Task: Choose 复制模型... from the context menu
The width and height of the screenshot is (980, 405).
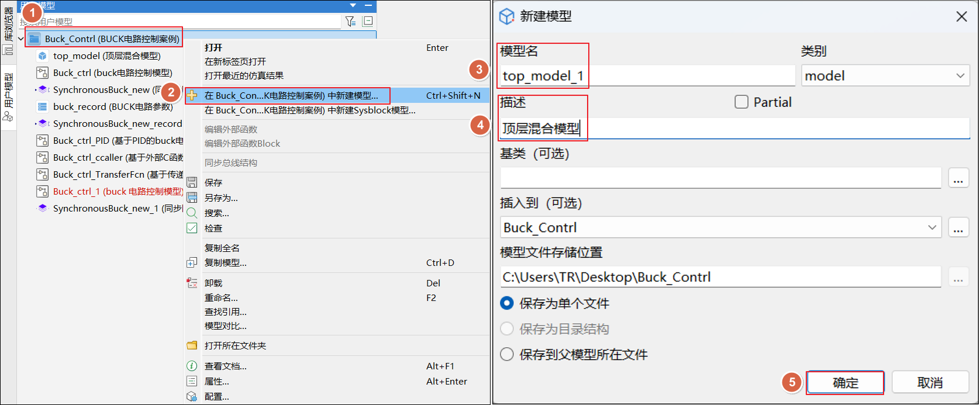Action: click(226, 263)
